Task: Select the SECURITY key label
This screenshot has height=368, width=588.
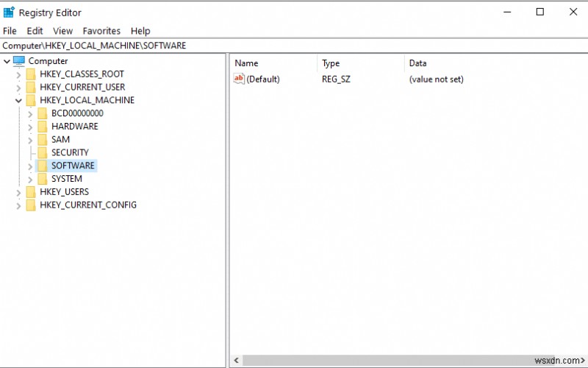Action: pos(70,152)
